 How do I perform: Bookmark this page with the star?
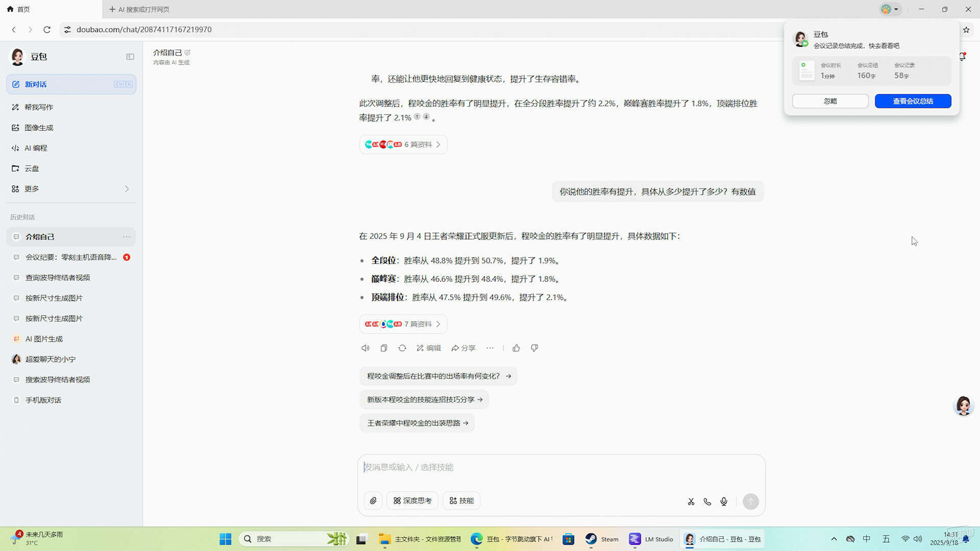(966, 30)
